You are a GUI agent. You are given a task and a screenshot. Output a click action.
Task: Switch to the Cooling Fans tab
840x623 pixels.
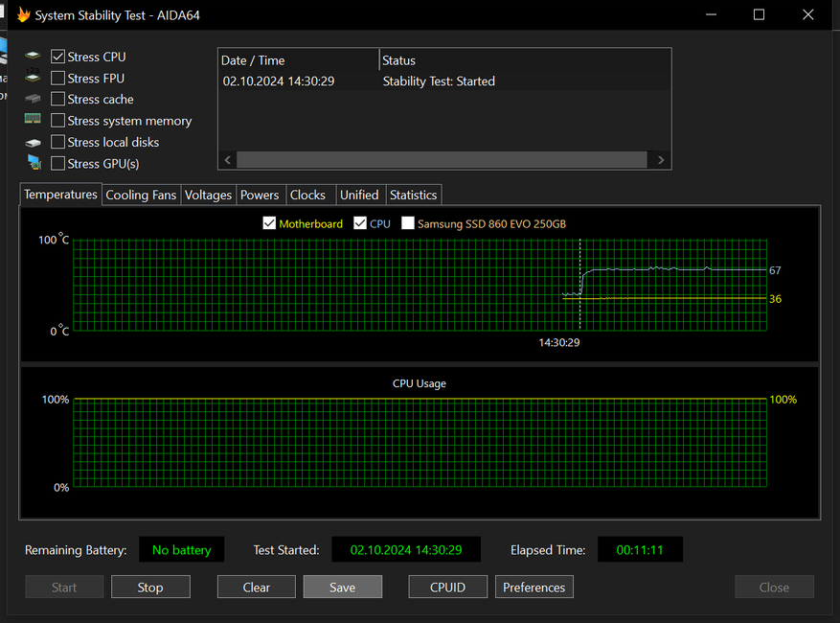click(x=141, y=195)
